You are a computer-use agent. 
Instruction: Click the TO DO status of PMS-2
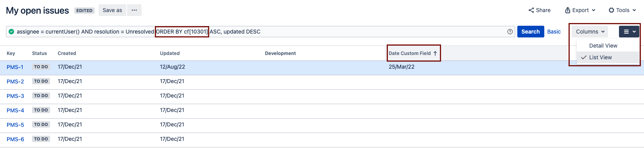41,81
